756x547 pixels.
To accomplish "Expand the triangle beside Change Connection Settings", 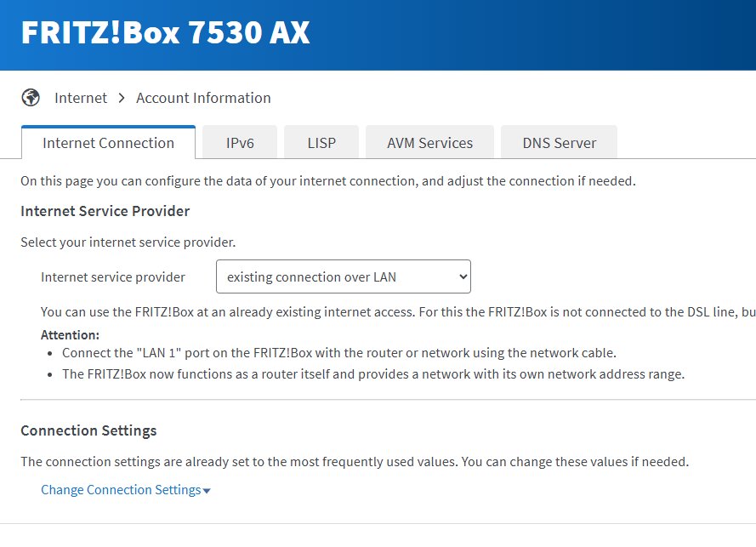I will coord(207,491).
